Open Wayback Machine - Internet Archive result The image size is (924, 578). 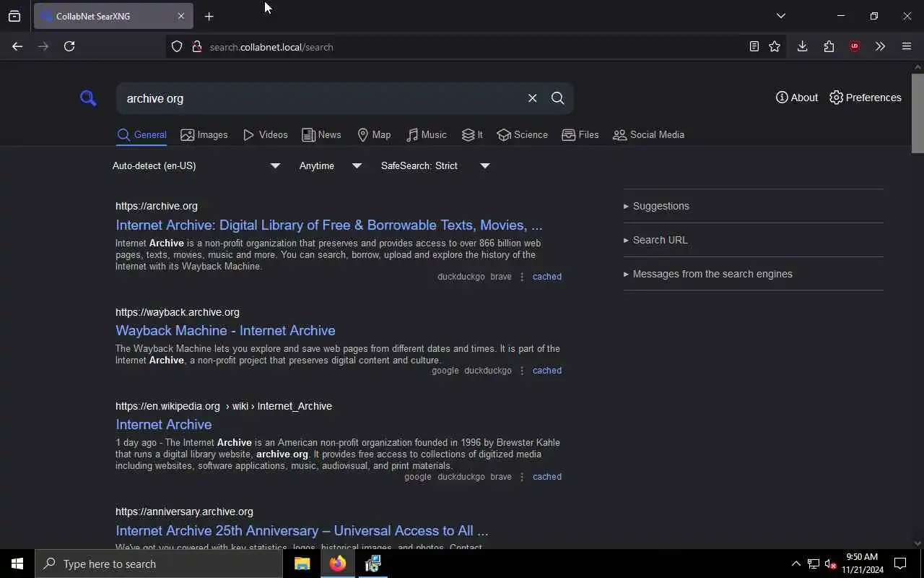coord(225,331)
